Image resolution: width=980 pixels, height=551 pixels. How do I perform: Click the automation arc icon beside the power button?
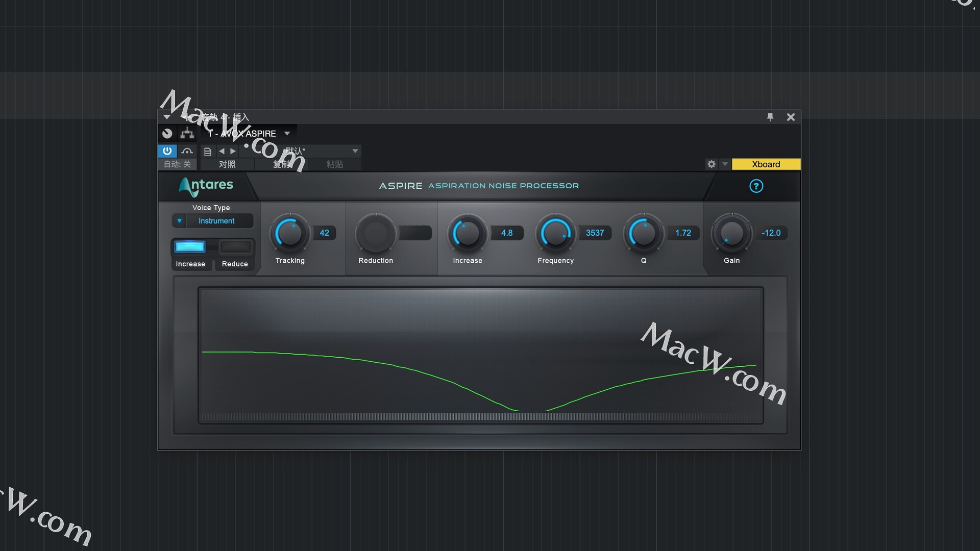[187, 151]
